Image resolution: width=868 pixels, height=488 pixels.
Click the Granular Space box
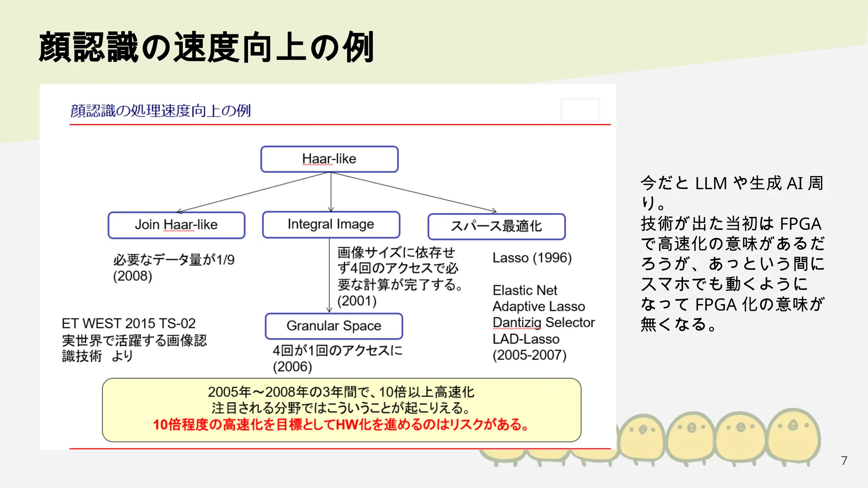[334, 326]
